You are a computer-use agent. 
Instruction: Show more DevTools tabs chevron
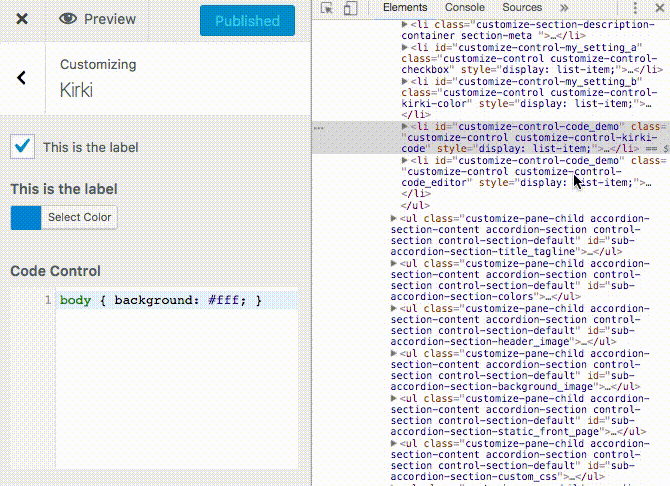coord(564,8)
